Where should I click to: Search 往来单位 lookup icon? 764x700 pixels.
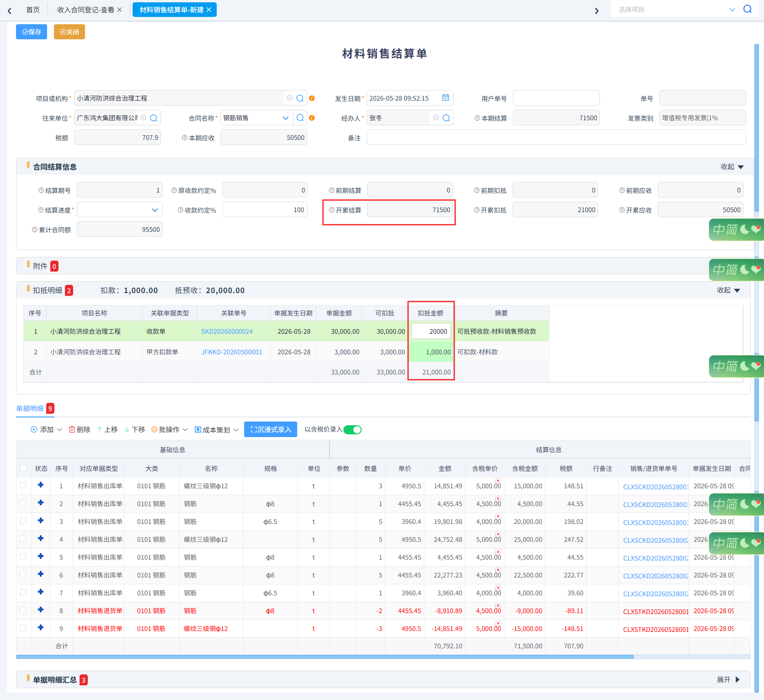[154, 118]
